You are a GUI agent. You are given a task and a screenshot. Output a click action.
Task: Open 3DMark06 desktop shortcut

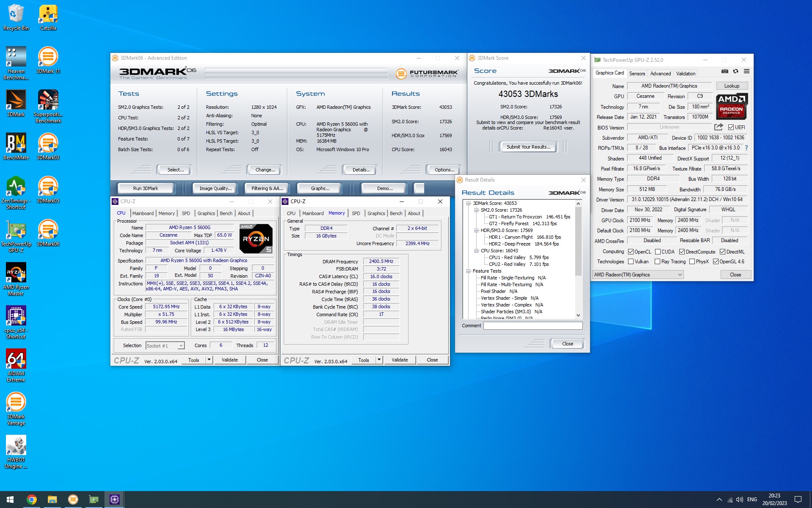(x=48, y=232)
